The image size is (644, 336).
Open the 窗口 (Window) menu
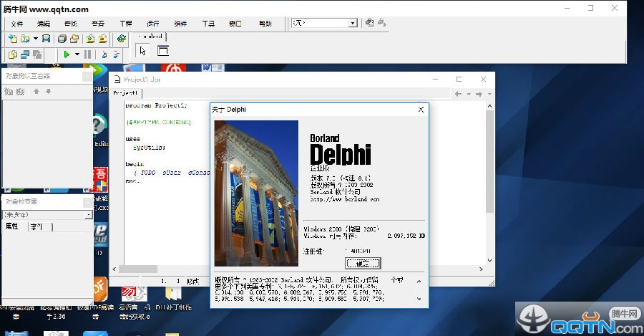235,24
